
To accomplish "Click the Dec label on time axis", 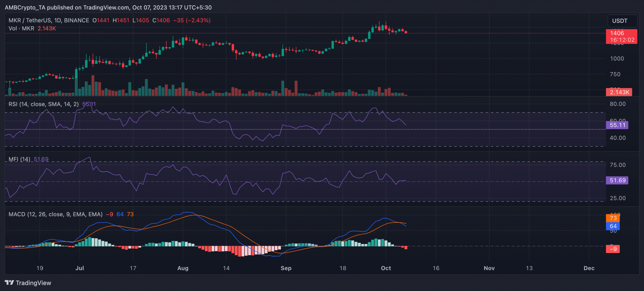I will [589, 268].
